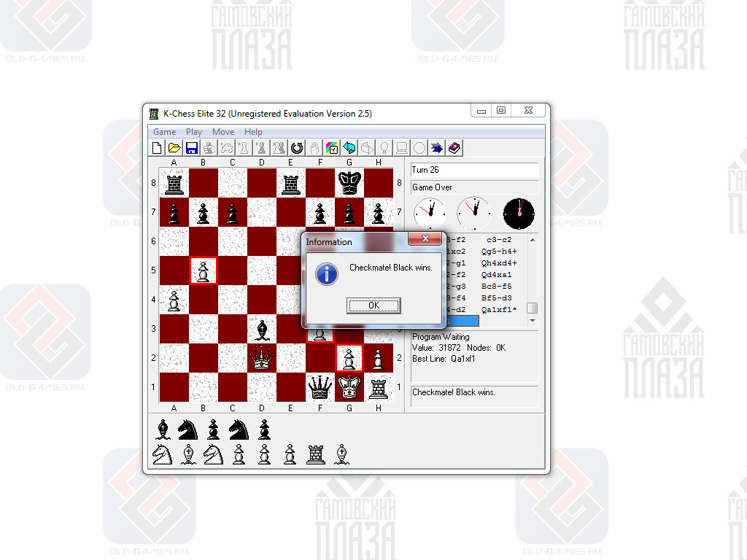The height and width of the screenshot is (560, 747).
Task: Select the move c3-c2 in move list
Action: click(499, 239)
